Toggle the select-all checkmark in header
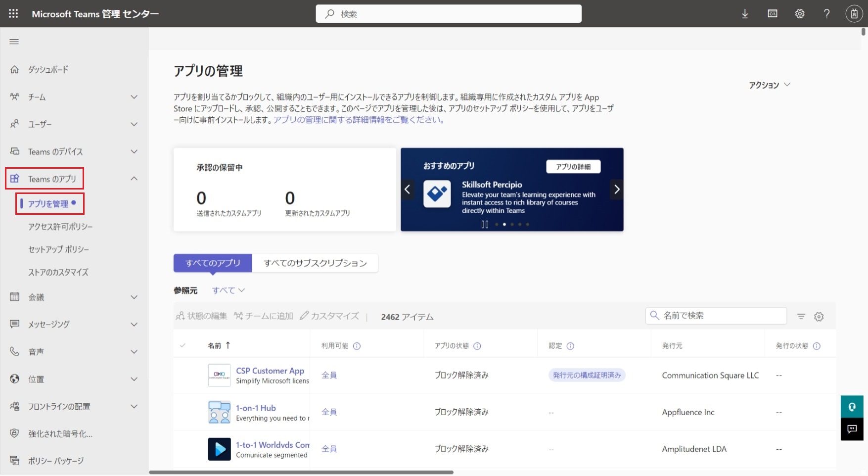Image resolution: width=868 pixels, height=476 pixels. point(183,345)
